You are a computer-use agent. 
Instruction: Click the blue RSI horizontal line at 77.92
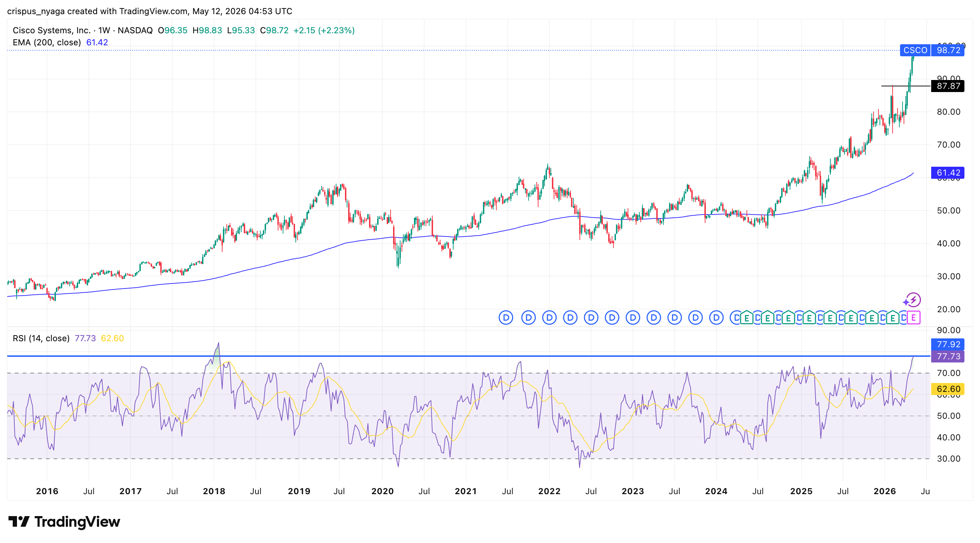[469, 356]
